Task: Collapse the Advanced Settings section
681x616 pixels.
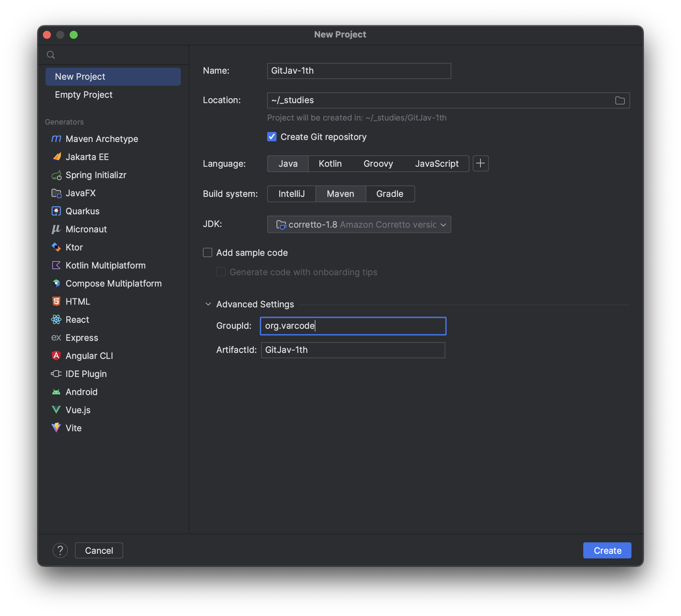Action: (x=208, y=304)
